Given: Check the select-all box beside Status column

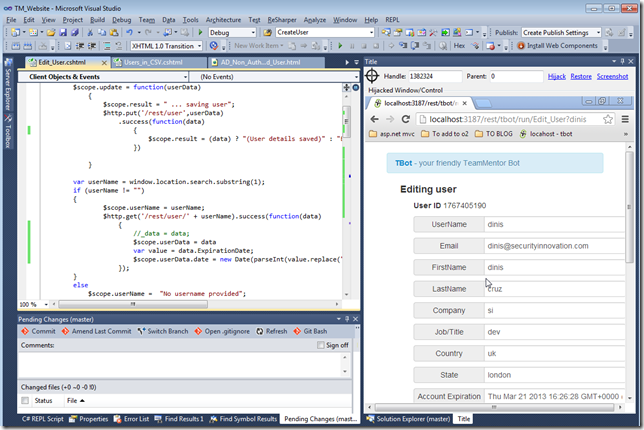Looking at the screenshot, I should 26,400.
